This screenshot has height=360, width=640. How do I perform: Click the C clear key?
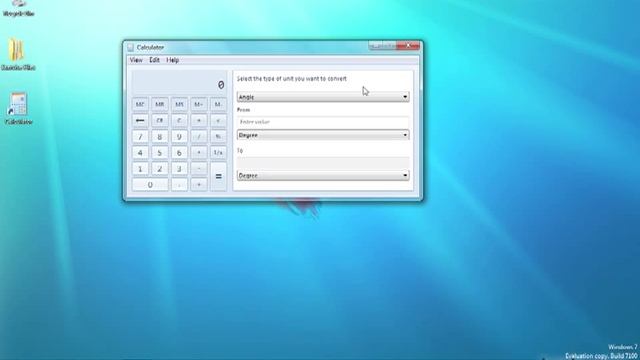coord(179,120)
